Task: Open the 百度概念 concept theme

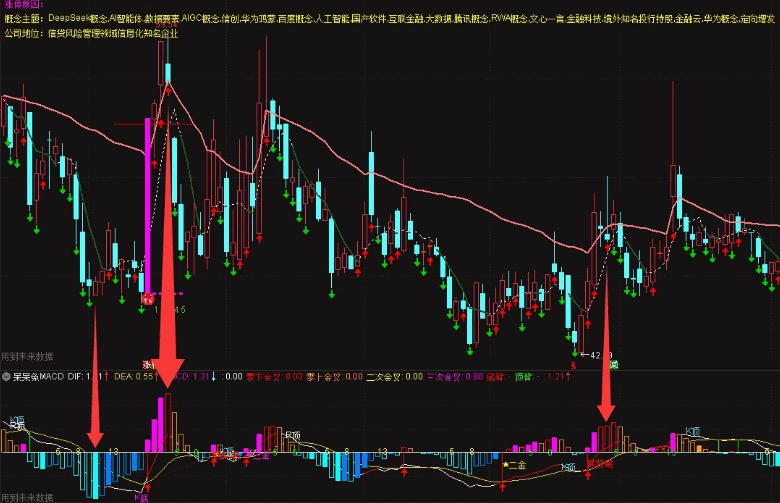Action: 295,19
